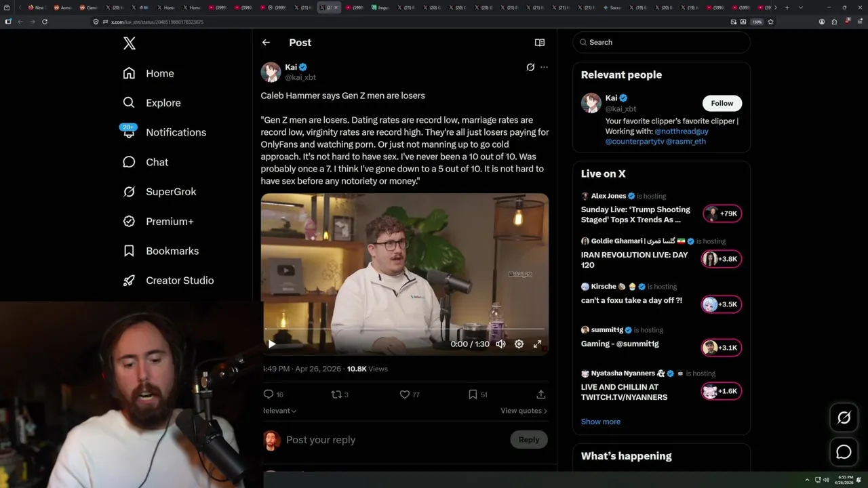Viewport: 868px width, 488px height.
Task: Expand browser tab search chevron
Action: click(801, 7)
